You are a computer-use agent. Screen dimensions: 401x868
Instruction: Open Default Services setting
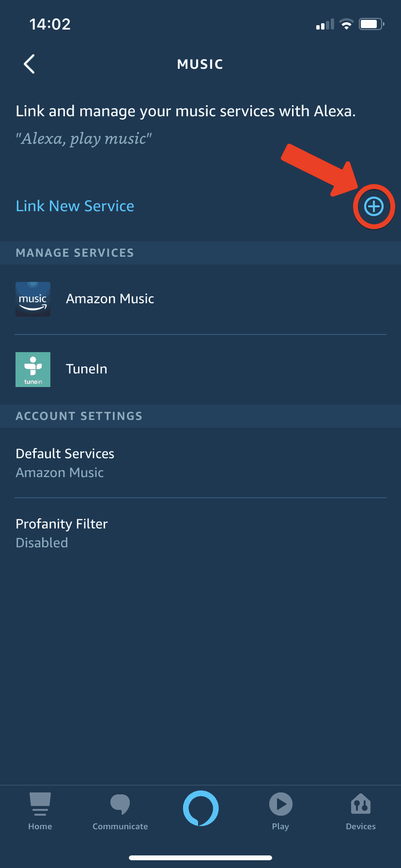pos(65,463)
